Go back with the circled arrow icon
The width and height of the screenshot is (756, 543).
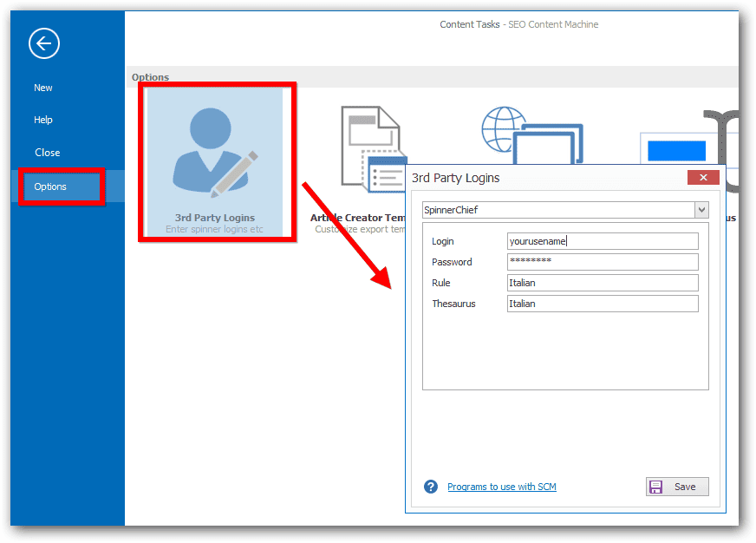click(x=44, y=43)
